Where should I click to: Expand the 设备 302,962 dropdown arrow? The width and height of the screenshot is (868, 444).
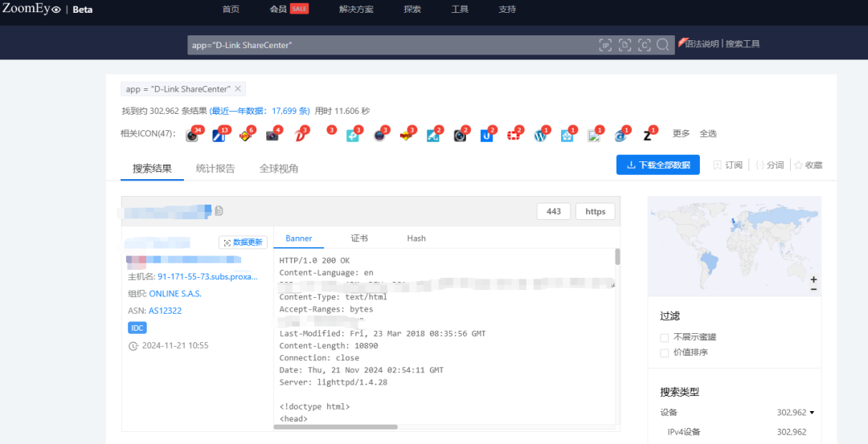(x=812, y=413)
